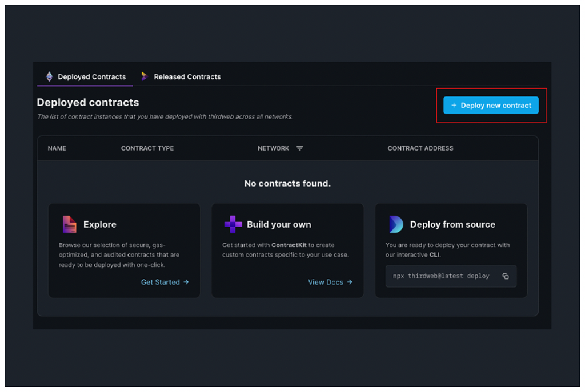Switch to the Released Contracts tab

(187, 76)
